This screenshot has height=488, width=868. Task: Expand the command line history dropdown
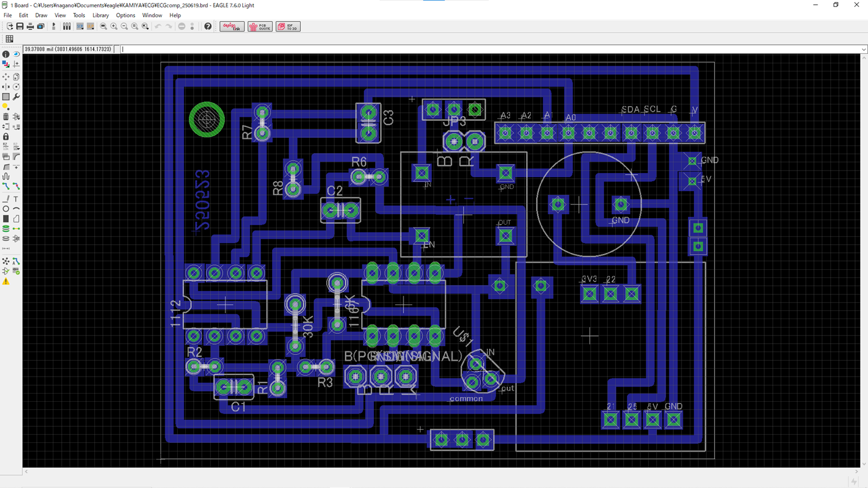[x=863, y=49]
